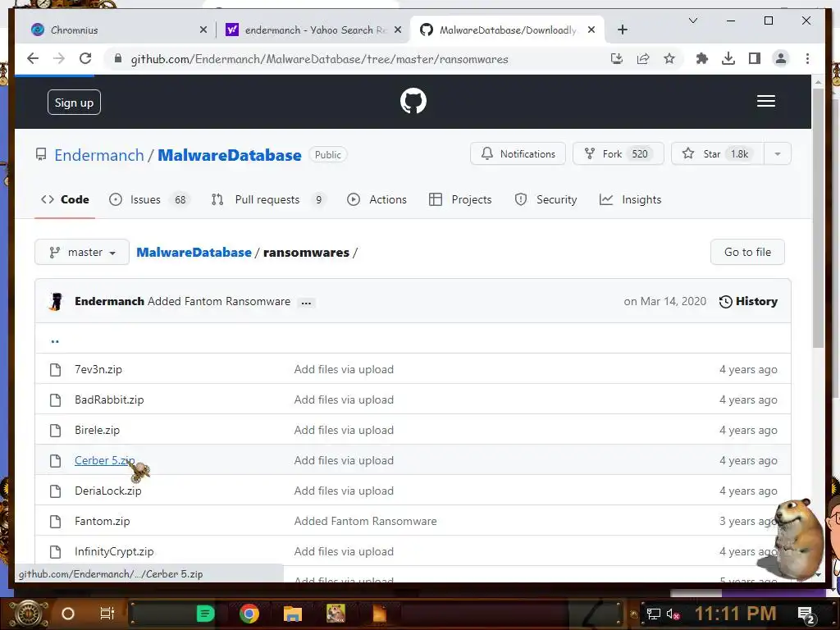Screen dimensions: 840x630
Task: Click the Go to file button
Action: pos(747,252)
